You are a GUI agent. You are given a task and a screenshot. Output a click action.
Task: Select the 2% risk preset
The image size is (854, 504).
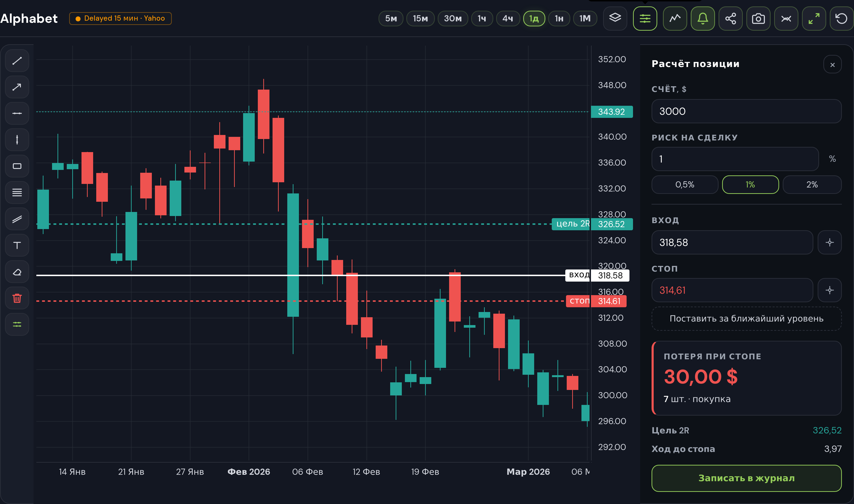pyautogui.click(x=812, y=185)
